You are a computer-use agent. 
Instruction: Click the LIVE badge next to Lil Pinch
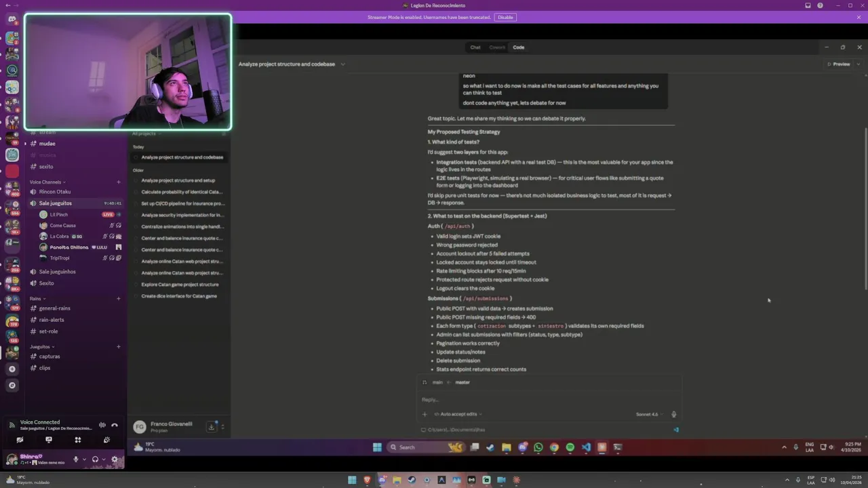coord(107,215)
